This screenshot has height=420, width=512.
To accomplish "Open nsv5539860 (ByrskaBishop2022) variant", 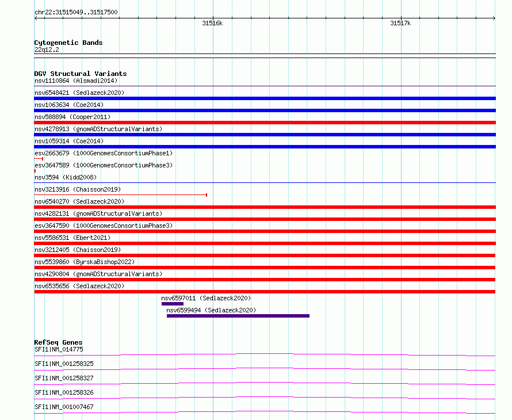I will [x=85, y=262].
